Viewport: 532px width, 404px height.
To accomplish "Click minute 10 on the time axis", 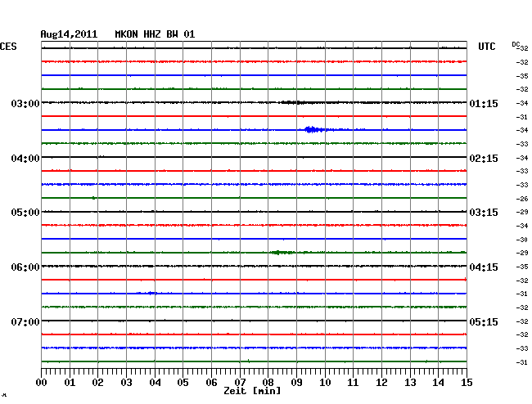I will [x=325, y=383].
